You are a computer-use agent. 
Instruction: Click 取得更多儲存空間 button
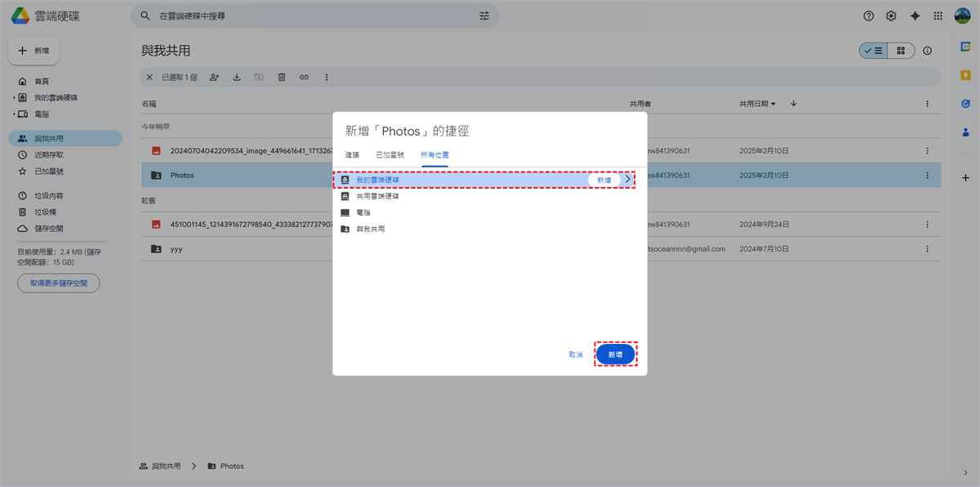coord(59,283)
